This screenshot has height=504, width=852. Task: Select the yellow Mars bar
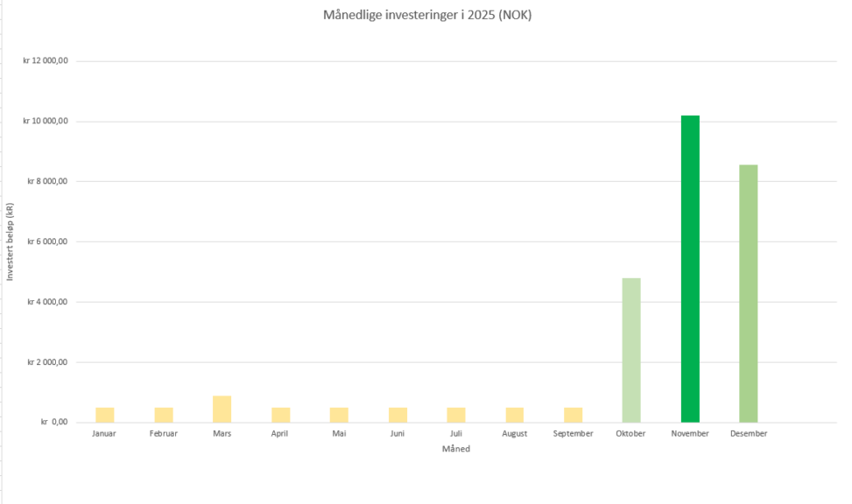click(x=222, y=409)
